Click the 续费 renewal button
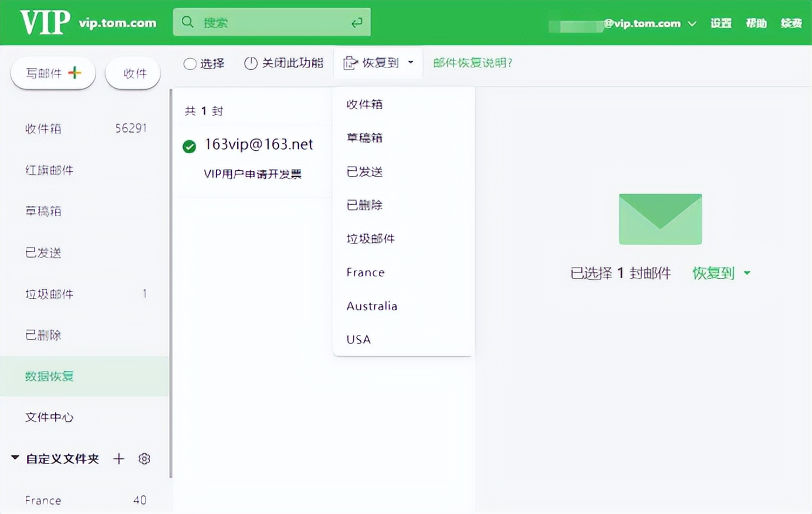Viewport: 812px width, 514px height. (791, 24)
